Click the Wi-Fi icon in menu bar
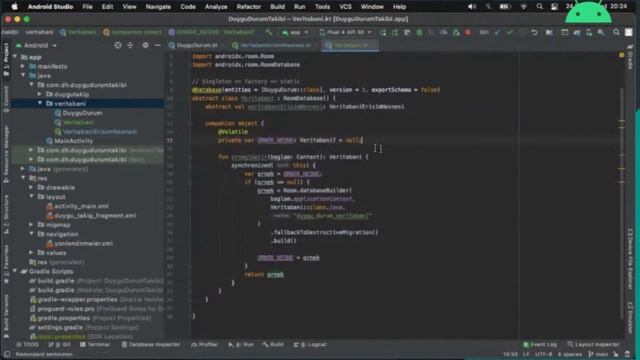This screenshot has width=640, height=360. 524,7
